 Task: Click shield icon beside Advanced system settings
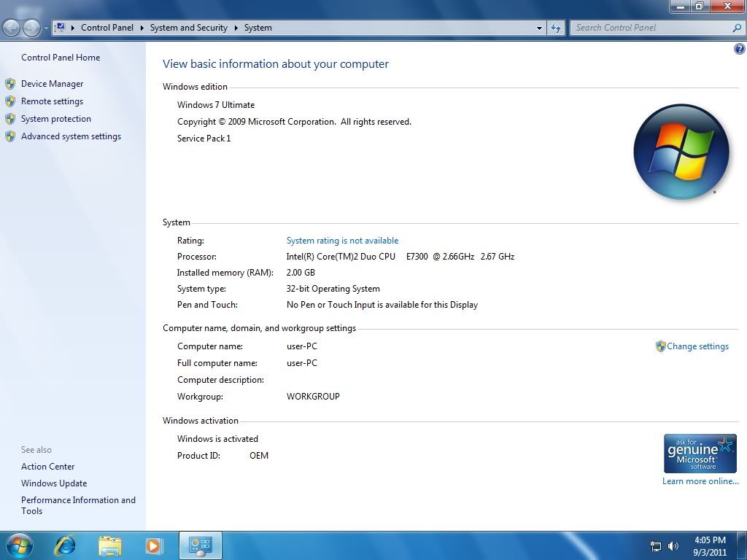10,136
